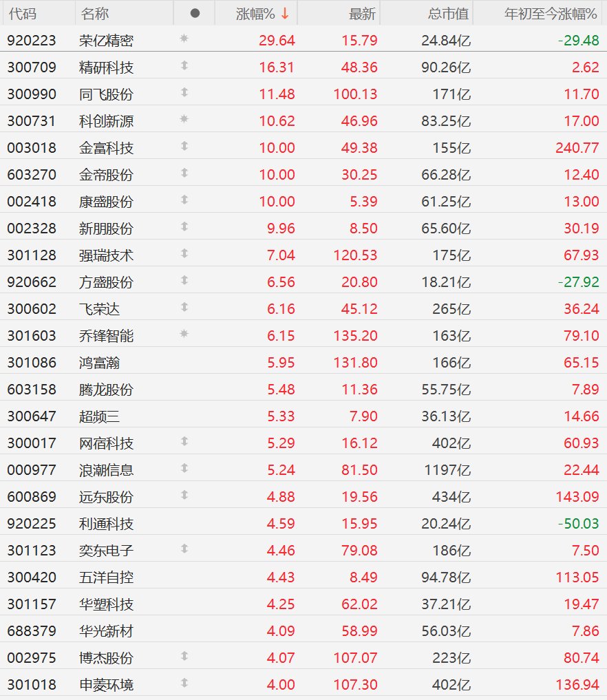Click 强瑞技术 latest price 120.53
Screen dimensions: 607x700
click(x=356, y=255)
